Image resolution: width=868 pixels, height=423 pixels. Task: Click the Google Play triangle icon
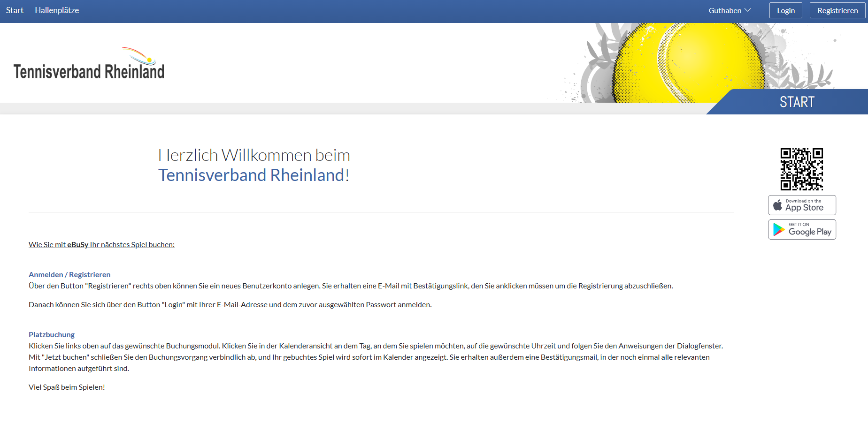[779, 229]
